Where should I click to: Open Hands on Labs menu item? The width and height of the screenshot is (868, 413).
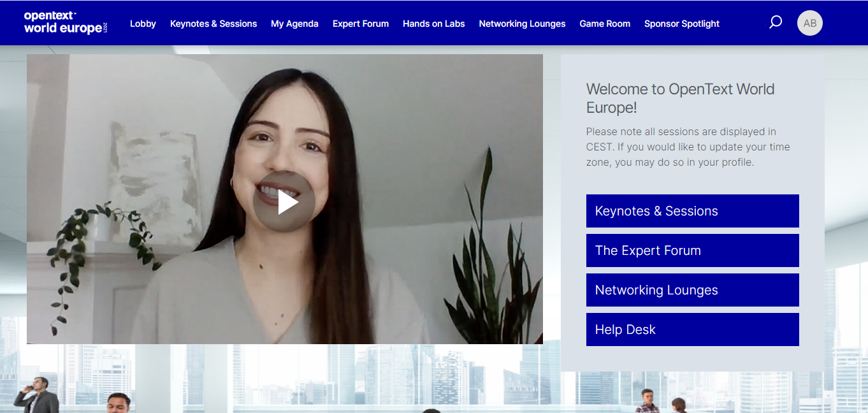[434, 24]
